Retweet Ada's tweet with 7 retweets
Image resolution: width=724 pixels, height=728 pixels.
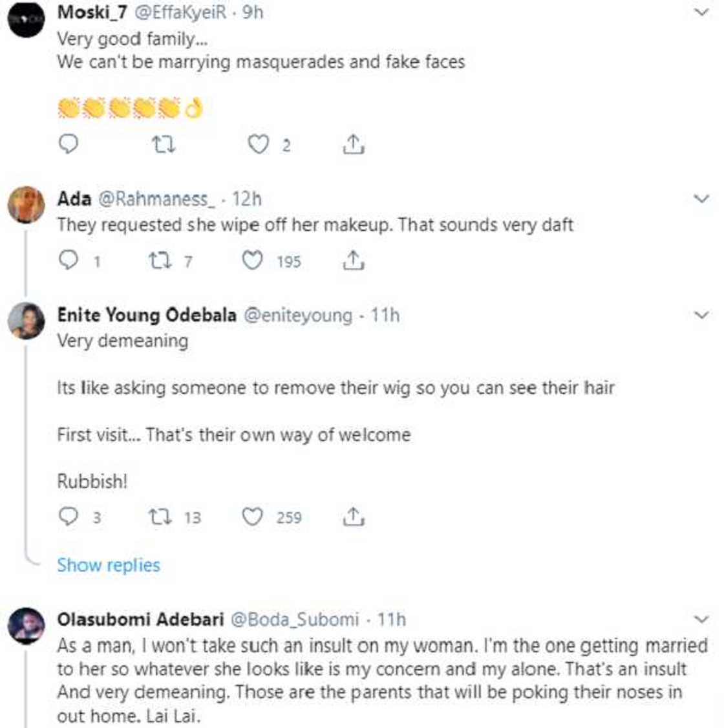click(158, 261)
